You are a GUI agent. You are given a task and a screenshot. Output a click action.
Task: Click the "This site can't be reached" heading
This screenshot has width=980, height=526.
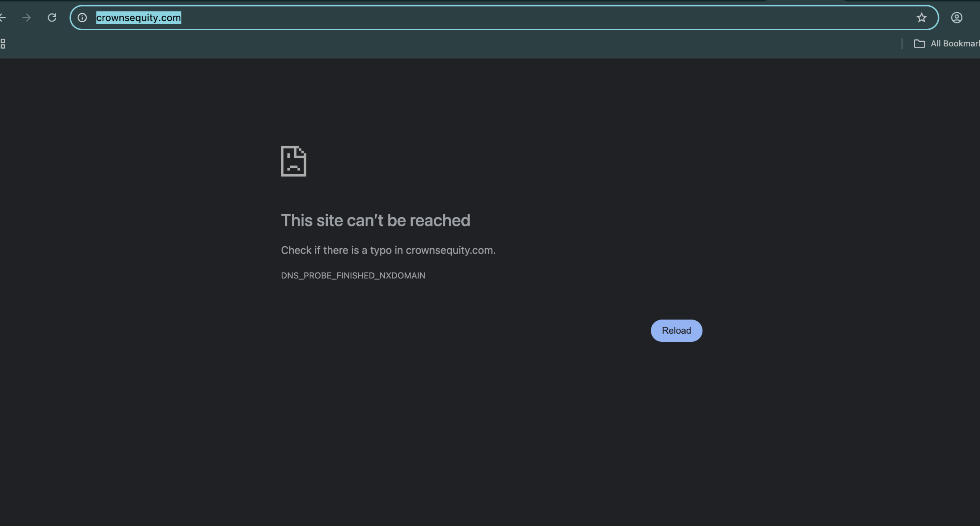pyautogui.click(x=375, y=220)
